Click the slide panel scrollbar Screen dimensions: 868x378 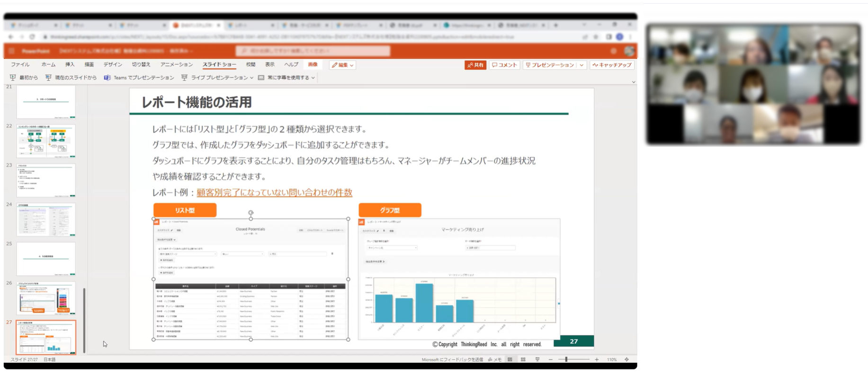point(84,320)
